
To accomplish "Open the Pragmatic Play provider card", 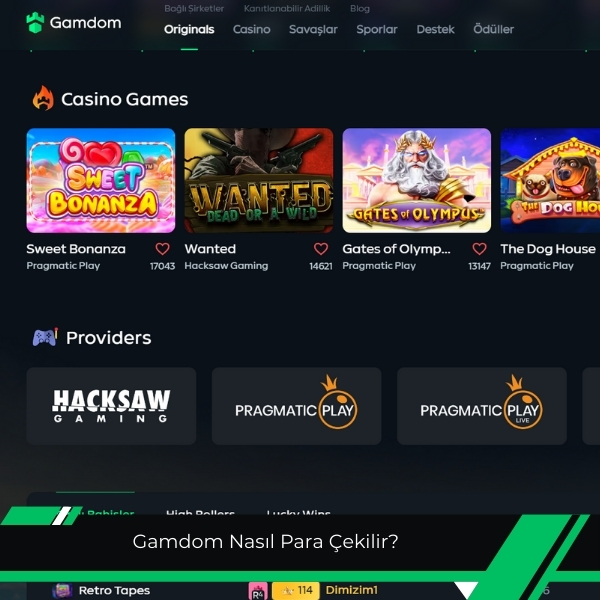I will [x=297, y=406].
